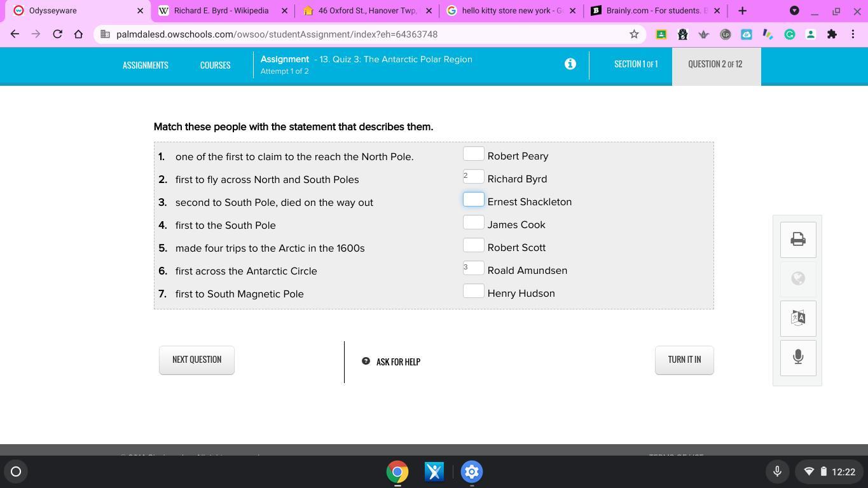Select the answer box for Henry Hudson
This screenshot has width=868, height=488.
[x=474, y=291]
